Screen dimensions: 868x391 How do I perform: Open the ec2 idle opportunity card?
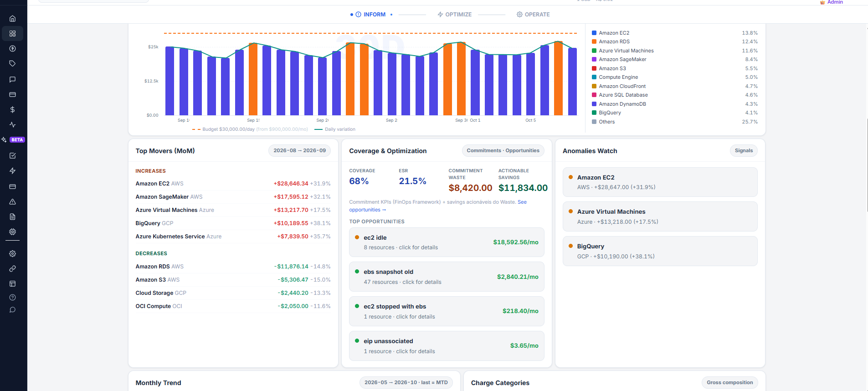tap(447, 242)
